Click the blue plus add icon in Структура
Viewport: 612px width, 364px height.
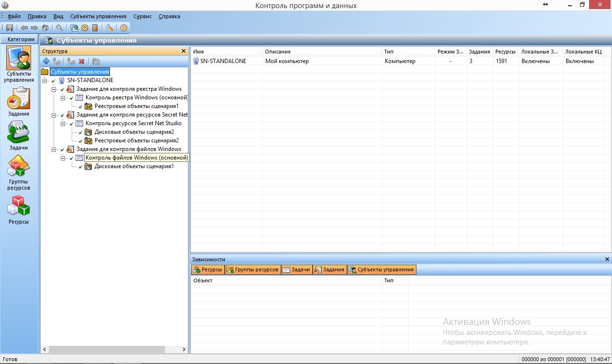pyautogui.click(x=46, y=61)
